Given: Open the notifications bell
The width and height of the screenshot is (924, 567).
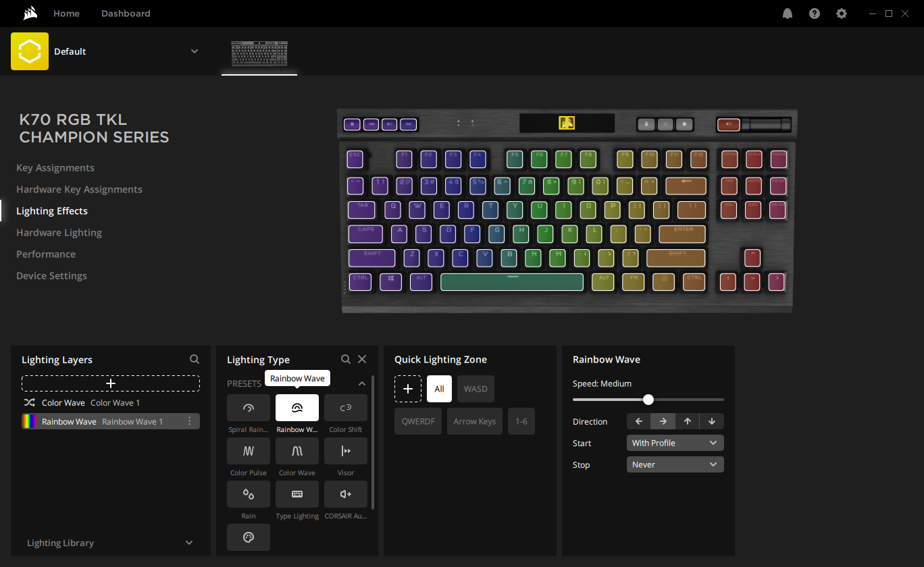Looking at the screenshot, I should tap(788, 13).
